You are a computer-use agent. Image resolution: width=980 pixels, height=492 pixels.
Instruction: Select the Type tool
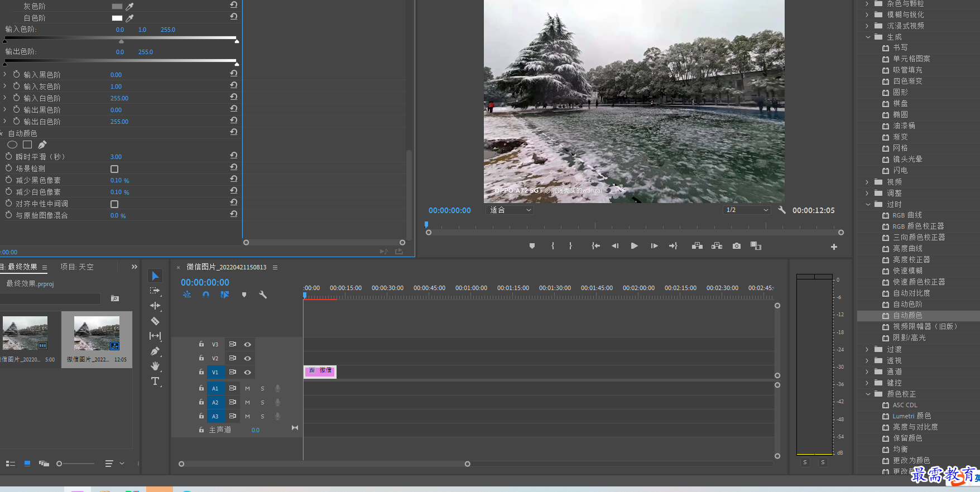(x=155, y=382)
